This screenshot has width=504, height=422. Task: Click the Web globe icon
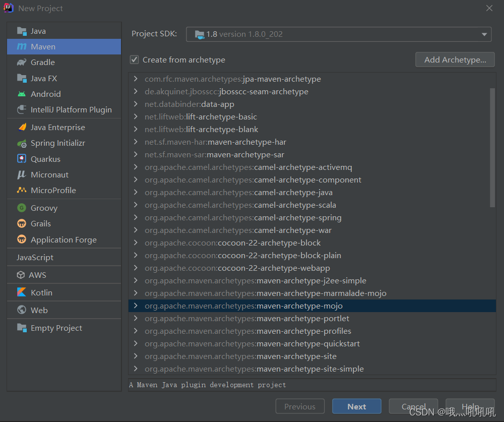(22, 310)
